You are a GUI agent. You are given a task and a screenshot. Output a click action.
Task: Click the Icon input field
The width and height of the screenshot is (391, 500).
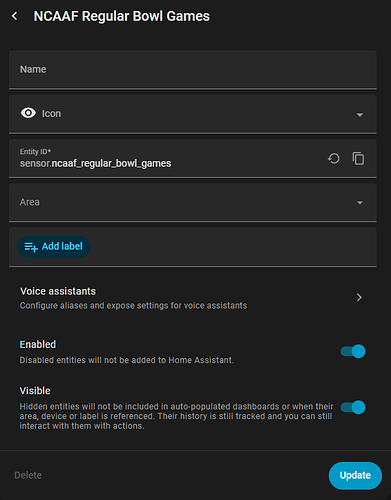click(193, 114)
